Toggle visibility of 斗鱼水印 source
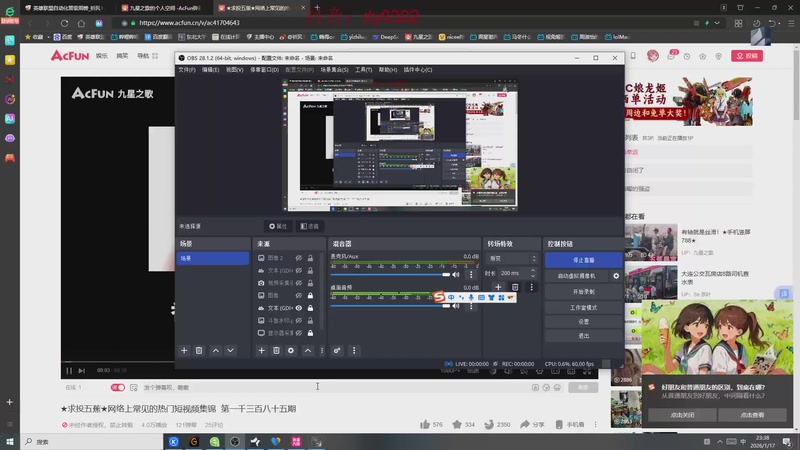Image resolution: width=800 pixels, height=450 pixels. pos(299,320)
